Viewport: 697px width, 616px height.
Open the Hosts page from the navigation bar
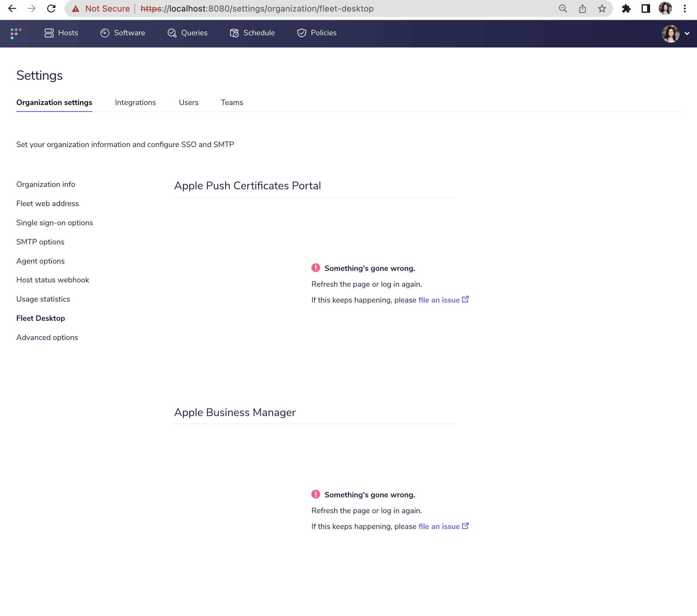tap(61, 33)
